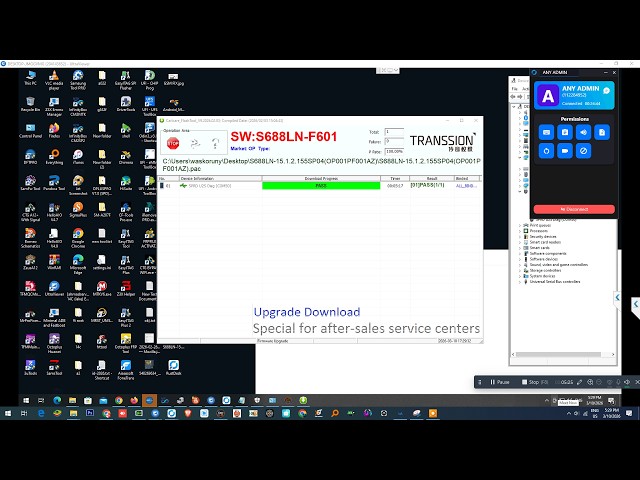Toggle sound permission in ANY ADMIN panel
Screen dimensions: 640x480
click(583, 132)
